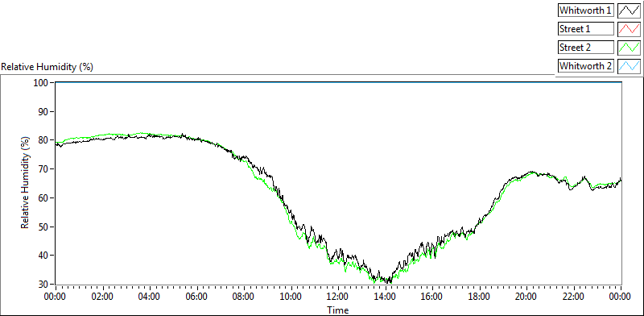Click the Relative Humidity (%) chart title
644x316 pixels.
47,67
